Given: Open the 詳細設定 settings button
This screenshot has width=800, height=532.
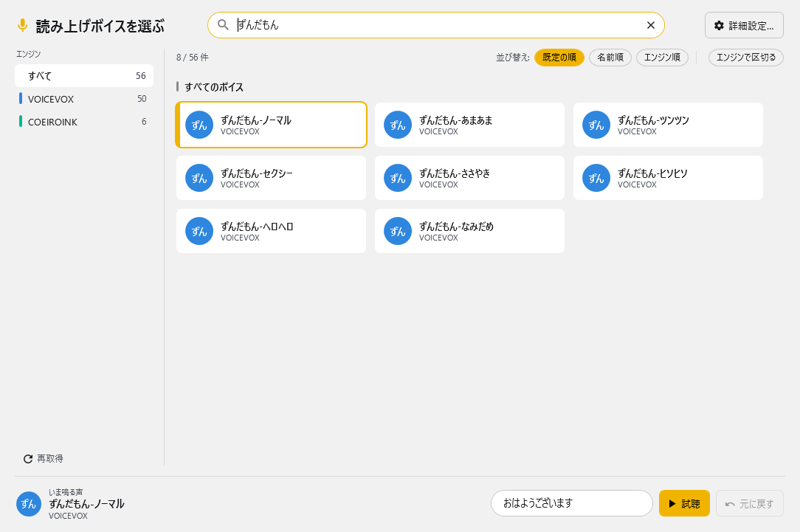Looking at the screenshot, I should pyautogui.click(x=744, y=26).
